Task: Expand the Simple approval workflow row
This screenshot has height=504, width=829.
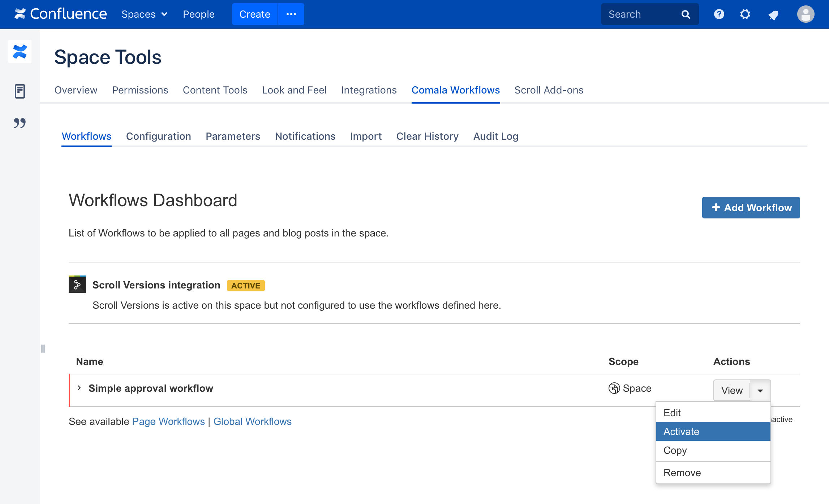Action: pos(79,388)
